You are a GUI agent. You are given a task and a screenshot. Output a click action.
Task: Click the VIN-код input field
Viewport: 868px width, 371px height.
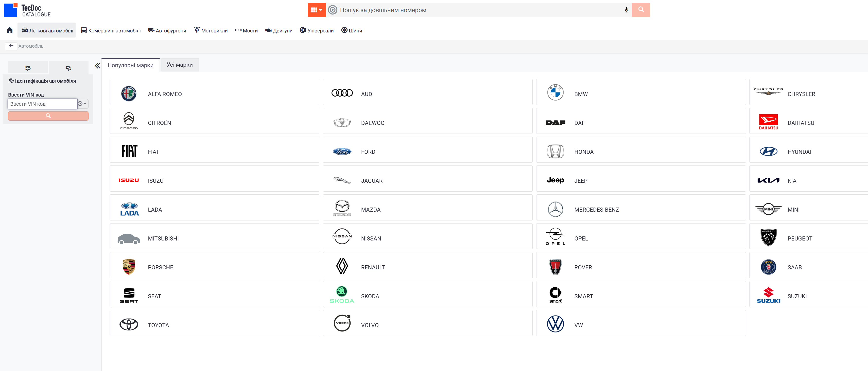[42, 104]
